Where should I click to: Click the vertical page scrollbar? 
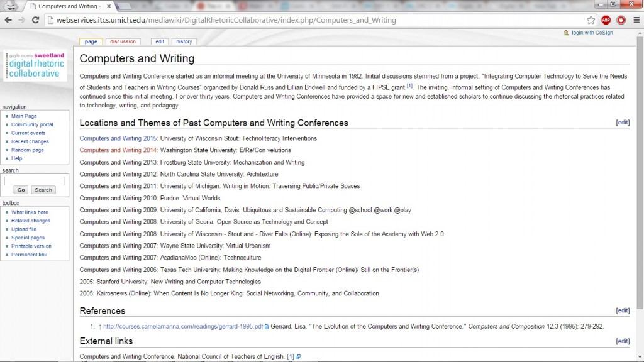coord(640,172)
